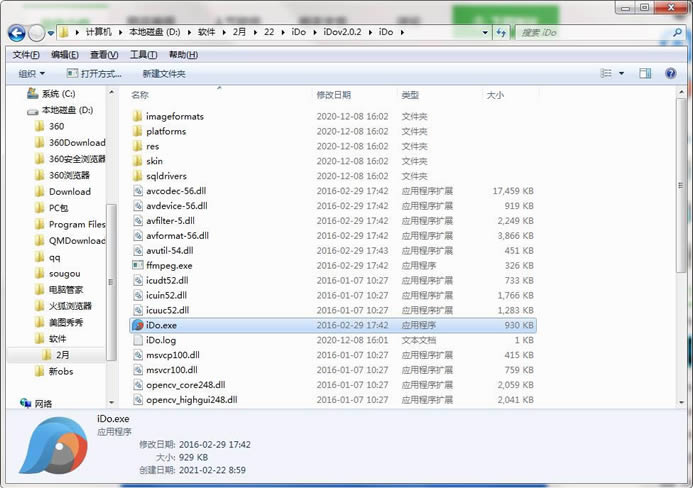This screenshot has height=488, width=693.
Task: Click the 新建文件夹 button
Action: [x=164, y=74]
